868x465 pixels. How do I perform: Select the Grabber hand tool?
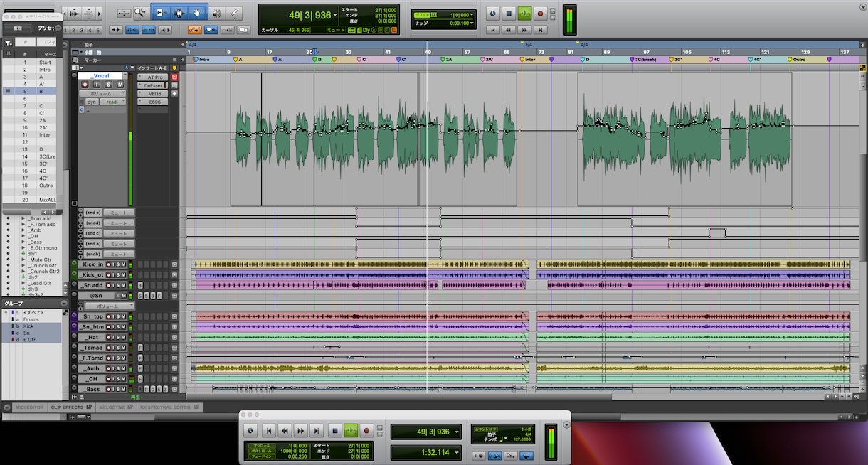pos(198,13)
